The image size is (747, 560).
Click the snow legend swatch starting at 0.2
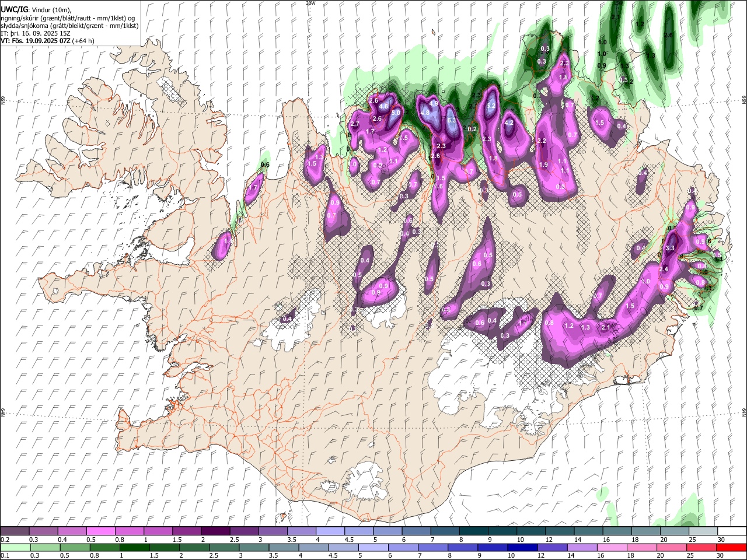point(15,531)
